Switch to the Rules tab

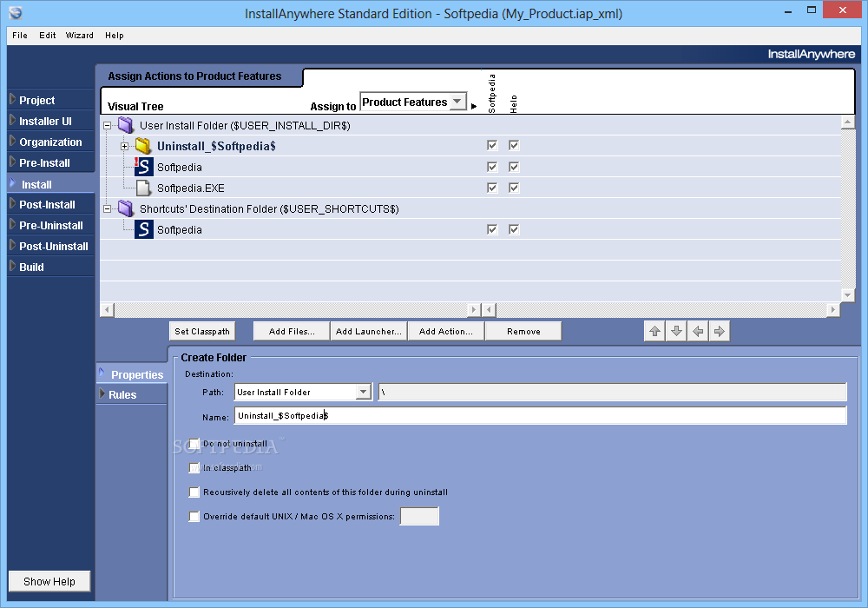coord(132,395)
